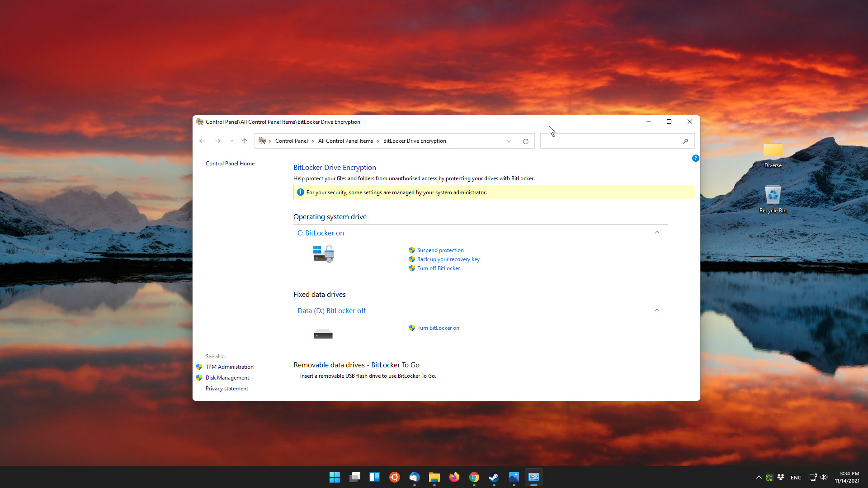Click the volume speaker icon
The image size is (868, 488).
pyautogui.click(x=824, y=477)
